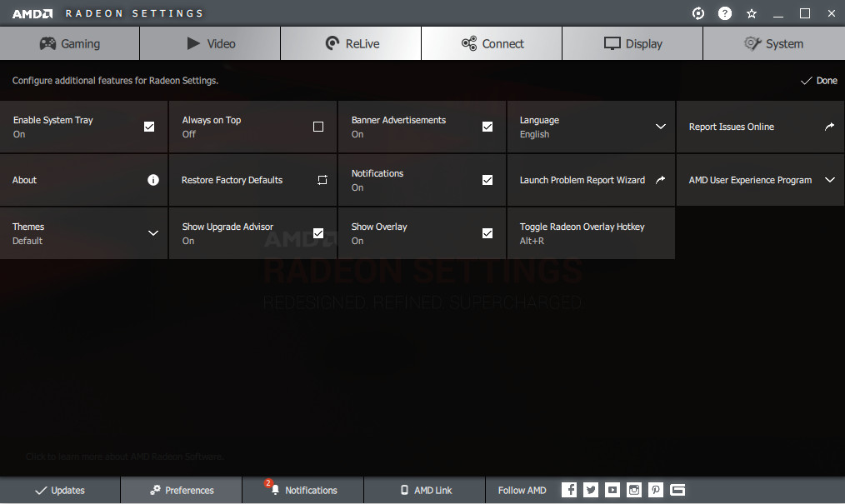Turn off the Show Overlay checkbox
Viewport: 845px width, 504px height.
click(x=487, y=233)
